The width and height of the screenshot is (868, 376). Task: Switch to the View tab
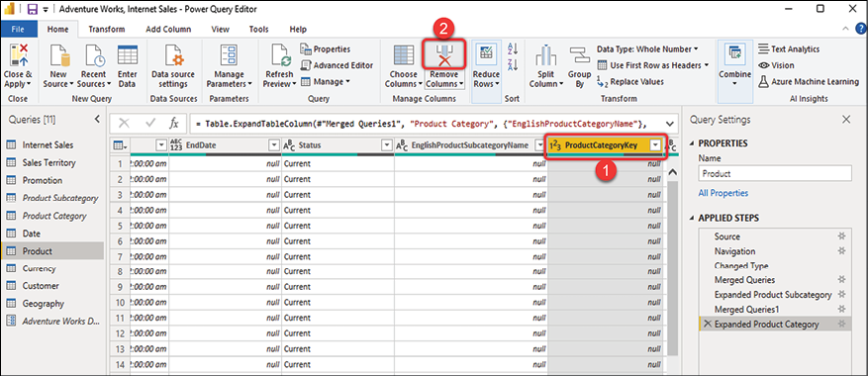click(221, 29)
